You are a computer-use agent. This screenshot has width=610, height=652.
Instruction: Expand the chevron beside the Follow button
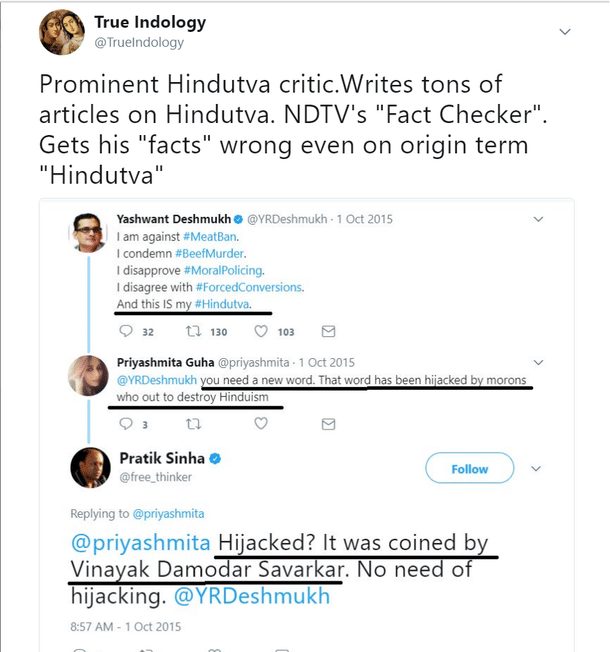[536, 468]
